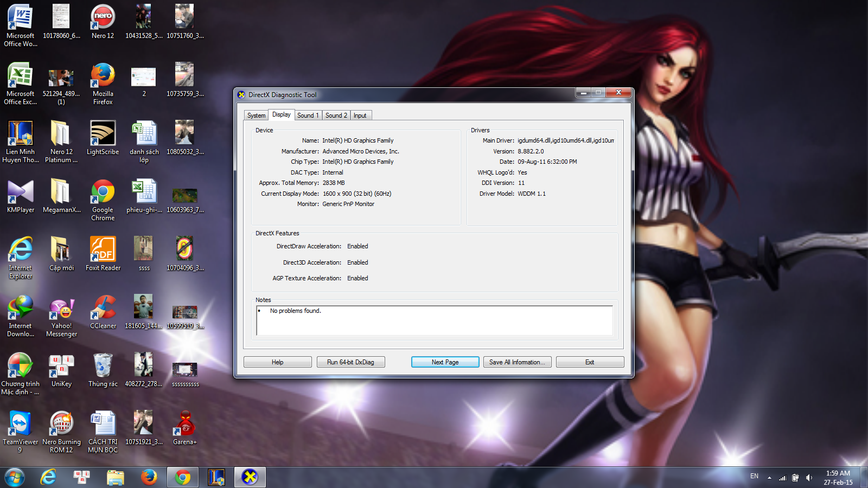Click the UniKey taskbar icon

[x=81, y=477]
